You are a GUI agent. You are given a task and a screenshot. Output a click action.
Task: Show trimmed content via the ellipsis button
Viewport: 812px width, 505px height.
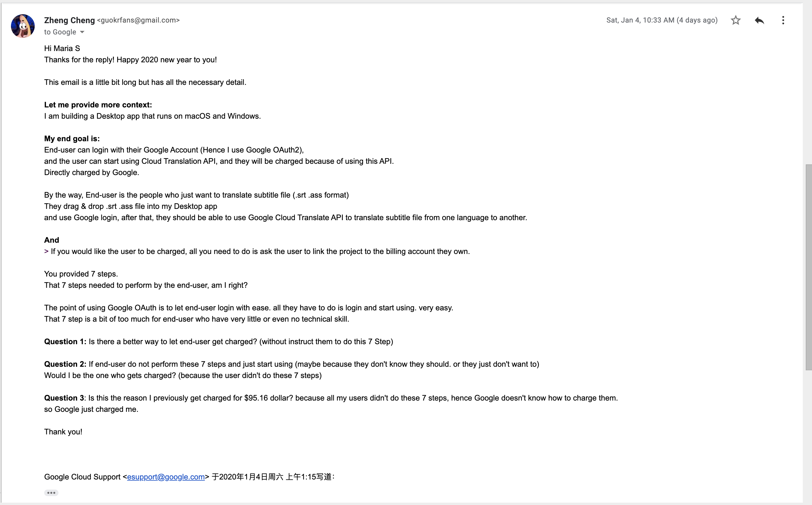[51, 493]
